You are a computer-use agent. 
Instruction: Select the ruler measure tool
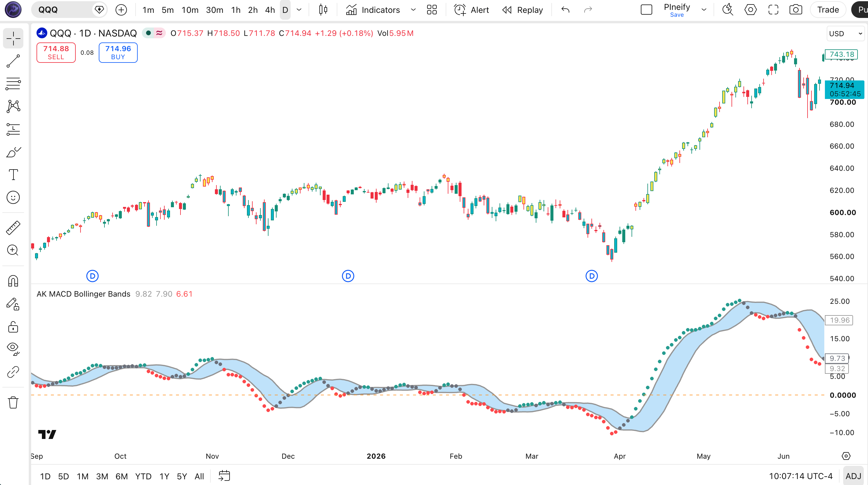[x=13, y=228]
